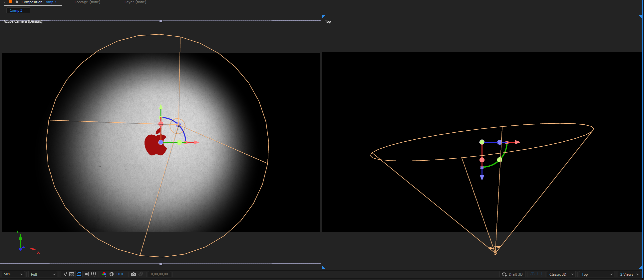Screen dimensions: 644x280
Task: Toggle the Region of Interest icon
Action: pyautogui.click(x=86, y=274)
